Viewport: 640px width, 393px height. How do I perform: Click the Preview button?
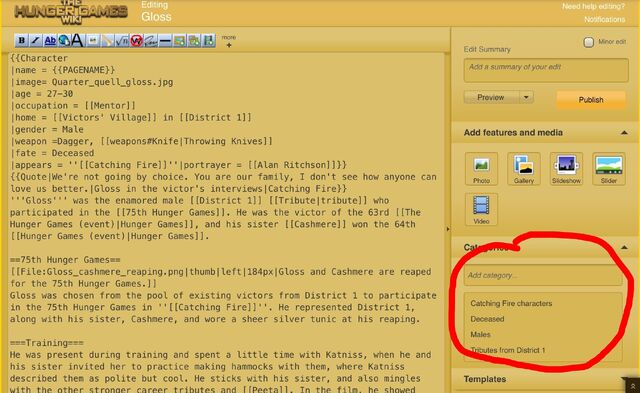click(491, 97)
